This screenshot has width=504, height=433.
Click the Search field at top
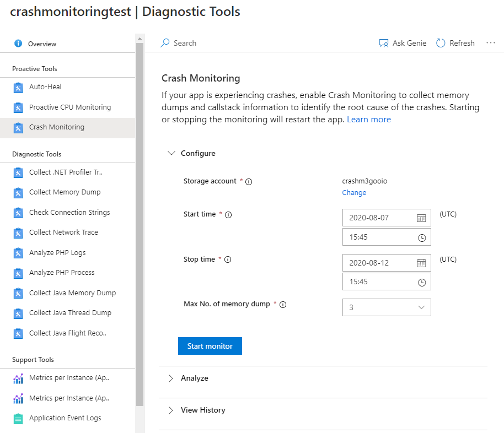[x=185, y=43]
